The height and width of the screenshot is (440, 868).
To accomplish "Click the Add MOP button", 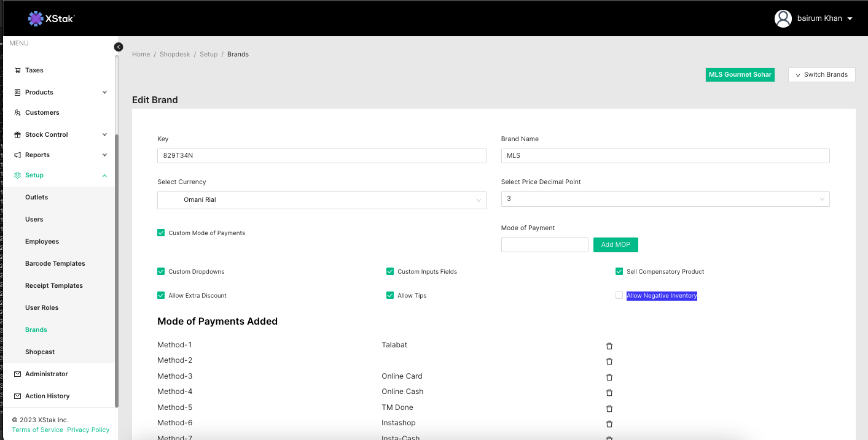I will pyautogui.click(x=616, y=245).
